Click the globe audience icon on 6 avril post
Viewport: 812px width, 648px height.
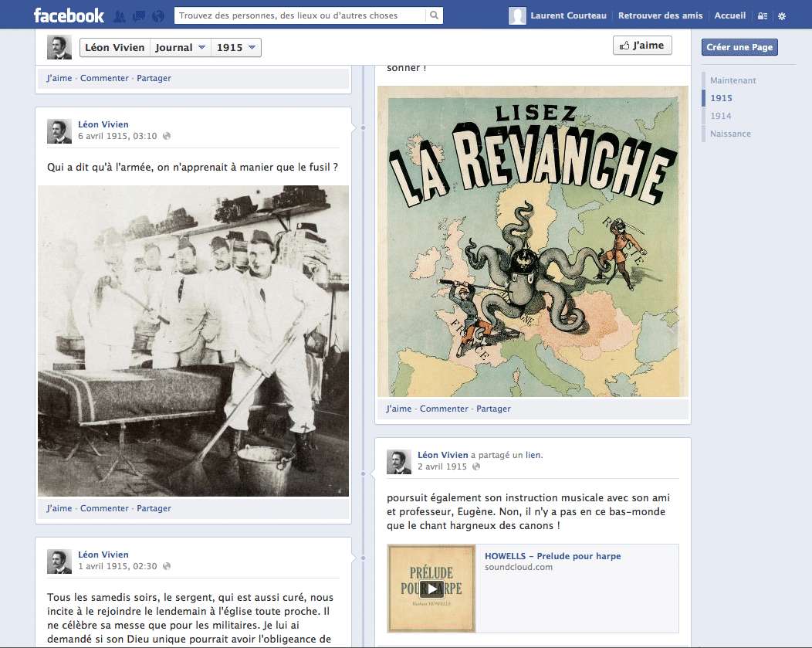pyautogui.click(x=167, y=136)
